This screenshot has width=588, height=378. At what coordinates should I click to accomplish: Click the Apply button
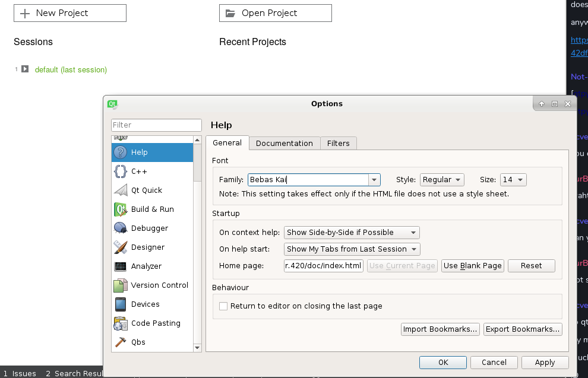pos(545,363)
